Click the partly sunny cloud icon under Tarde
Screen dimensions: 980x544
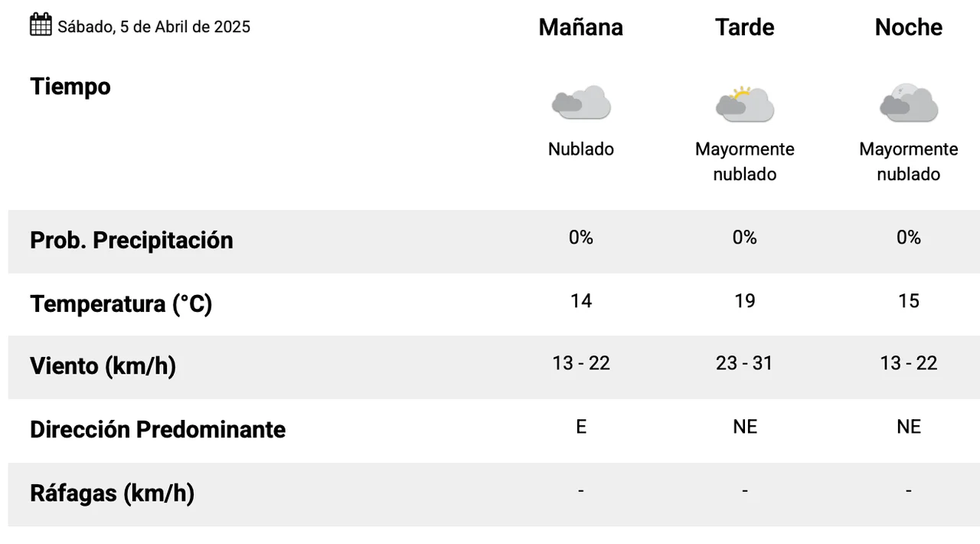tap(744, 104)
